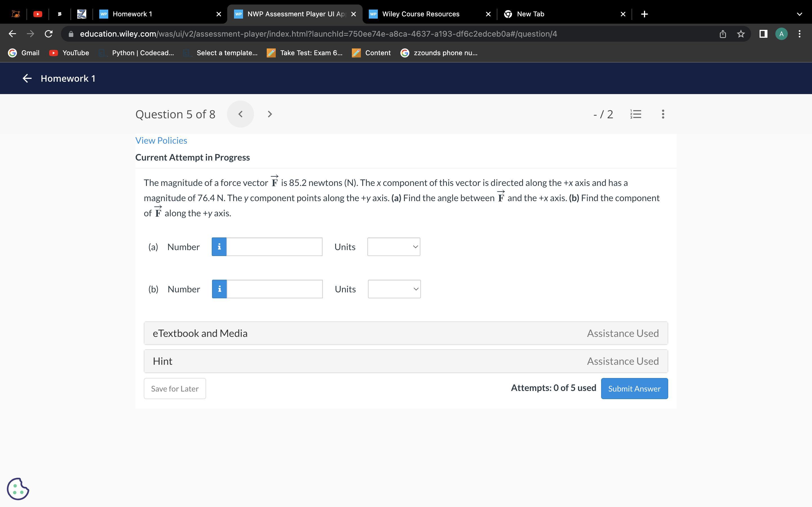The width and height of the screenshot is (812, 507).
Task: Click the info icon for part (b)
Action: tap(219, 289)
